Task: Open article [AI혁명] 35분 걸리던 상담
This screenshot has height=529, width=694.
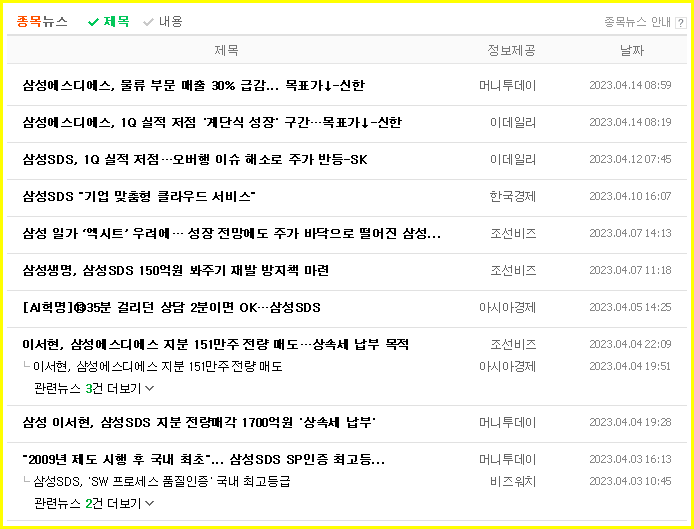Action: 171,307
